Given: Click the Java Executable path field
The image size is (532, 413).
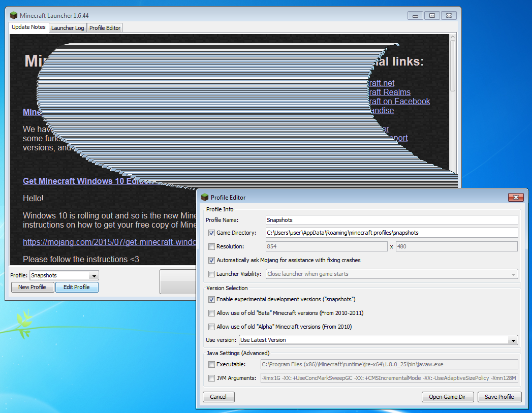Looking at the screenshot, I should tap(389, 365).
